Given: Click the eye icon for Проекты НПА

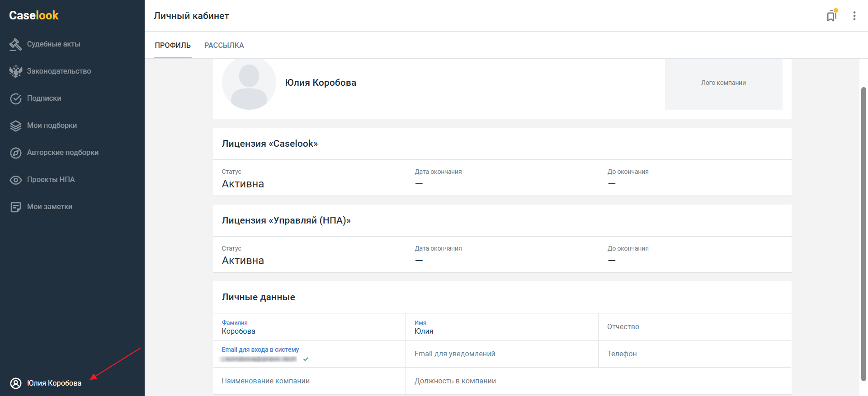Looking at the screenshot, I should coord(15,180).
